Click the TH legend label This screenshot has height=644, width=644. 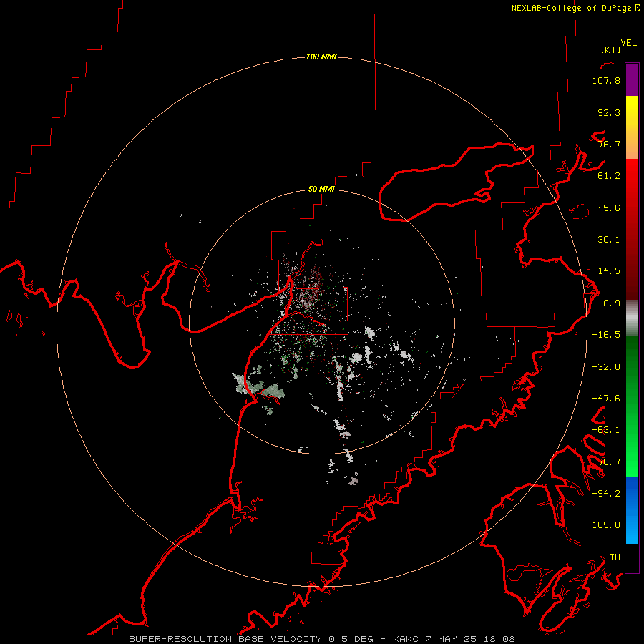point(615,557)
